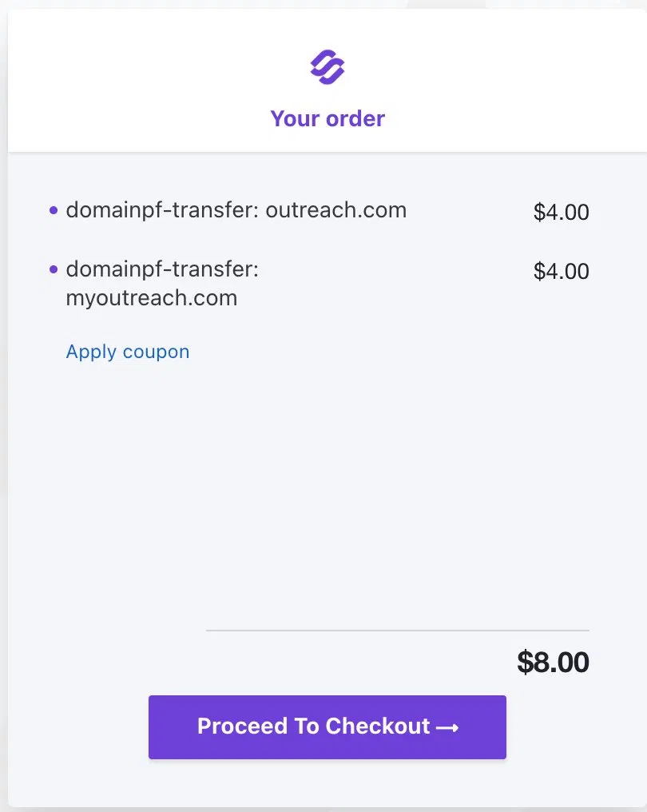Click the $4.00 price for myoutreach.com
The width and height of the screenshot is (647, 812).
(x=561, y=271)
